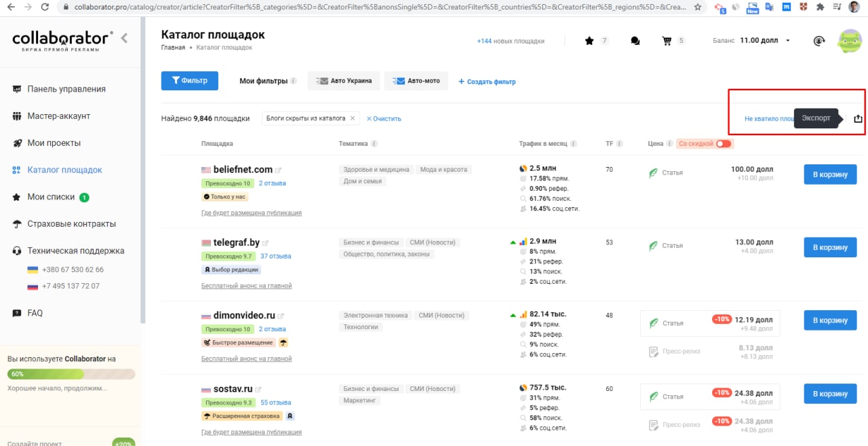
Task: Open the green monster user avatar
Action: tap(850, 41)
